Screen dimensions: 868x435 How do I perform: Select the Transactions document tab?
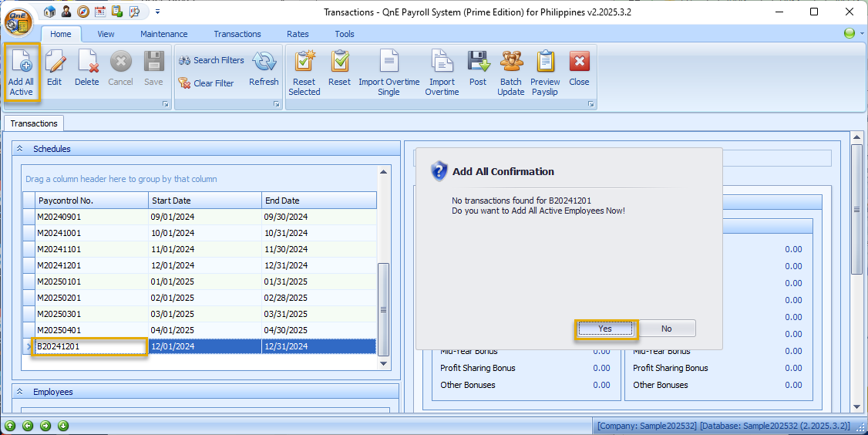(x=34, y=123)
